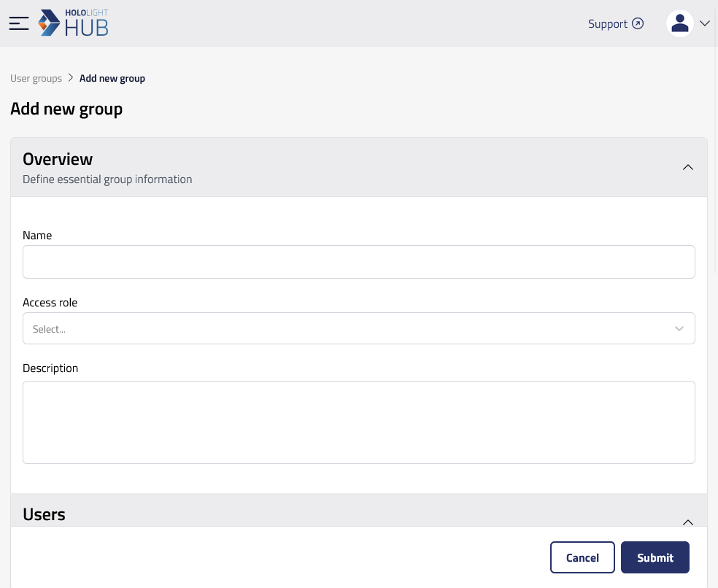The width and height of the screenshot is (718, 588).
Task: Collapse the Users section
Action: tap(688, 522)
